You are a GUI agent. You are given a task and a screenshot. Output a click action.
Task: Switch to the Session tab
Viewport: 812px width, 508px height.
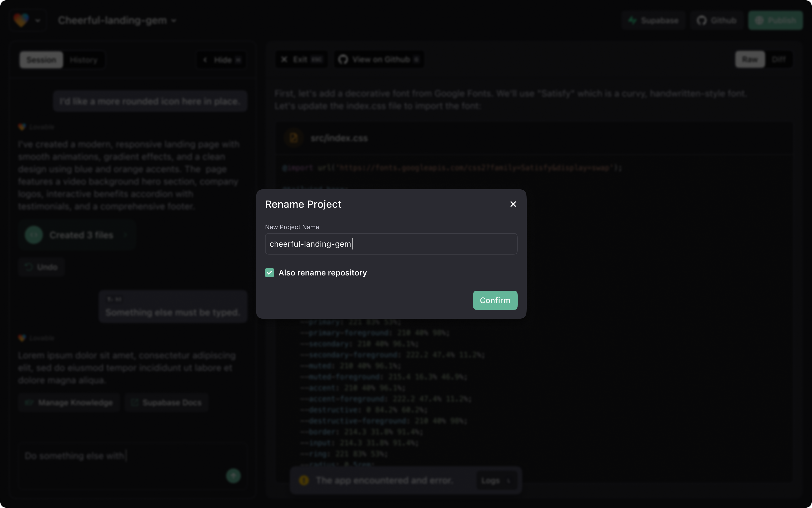tap(41, 60)
